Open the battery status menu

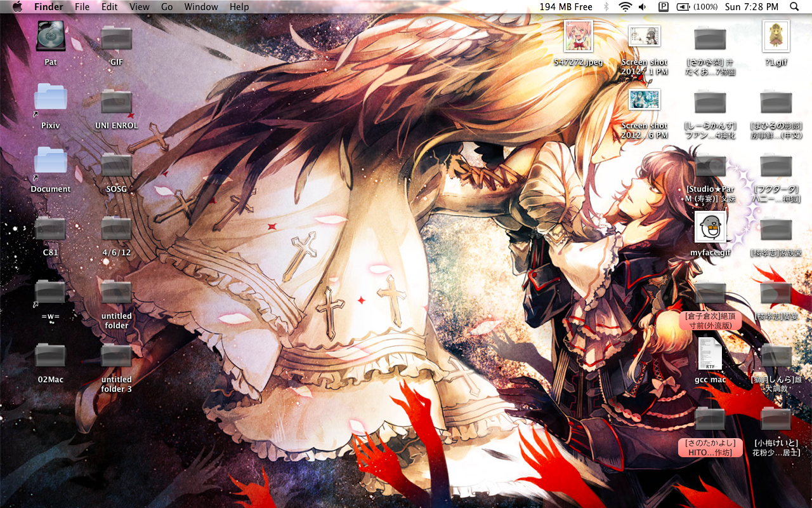tap(697, 7)
